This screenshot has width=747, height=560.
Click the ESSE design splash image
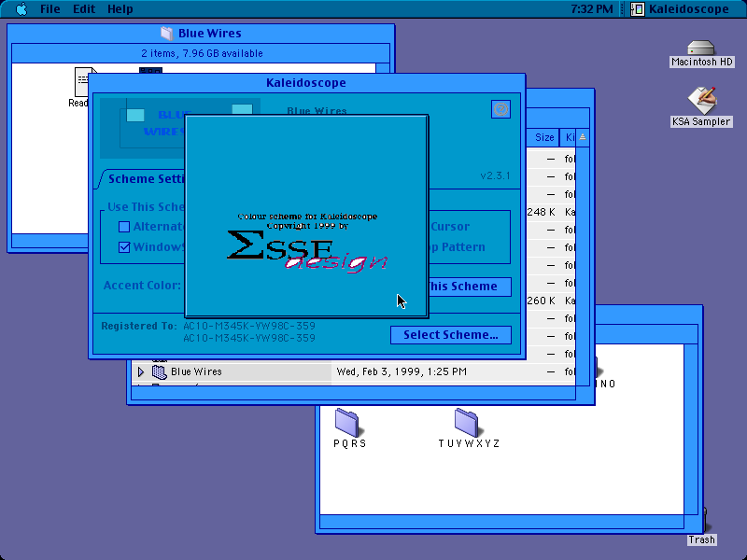pyautogui.click(x=306, y=217)
